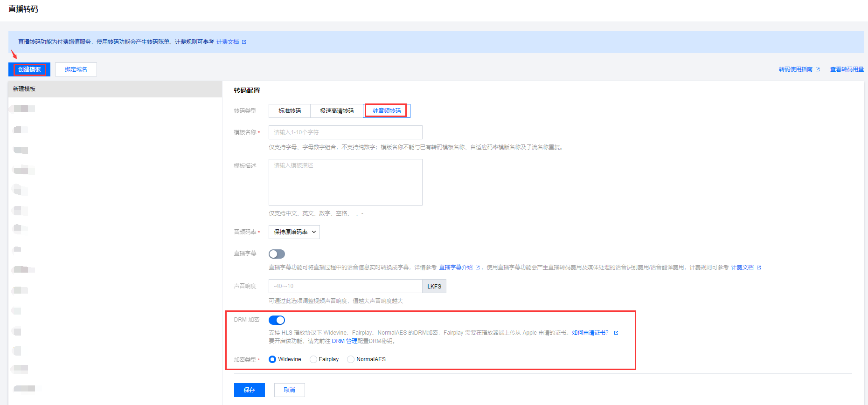Click the LKFS unit label

pyautogui.click(x=434, y=286)
